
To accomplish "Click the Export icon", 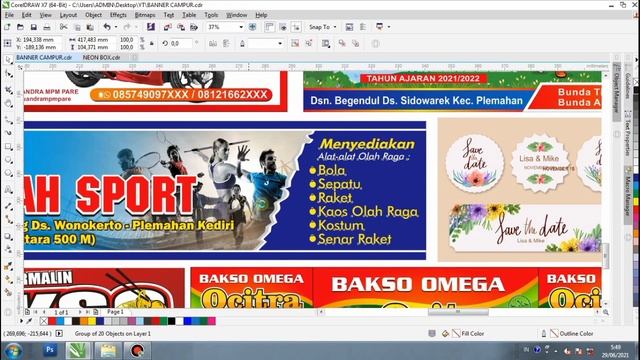I will click(181, 27).
